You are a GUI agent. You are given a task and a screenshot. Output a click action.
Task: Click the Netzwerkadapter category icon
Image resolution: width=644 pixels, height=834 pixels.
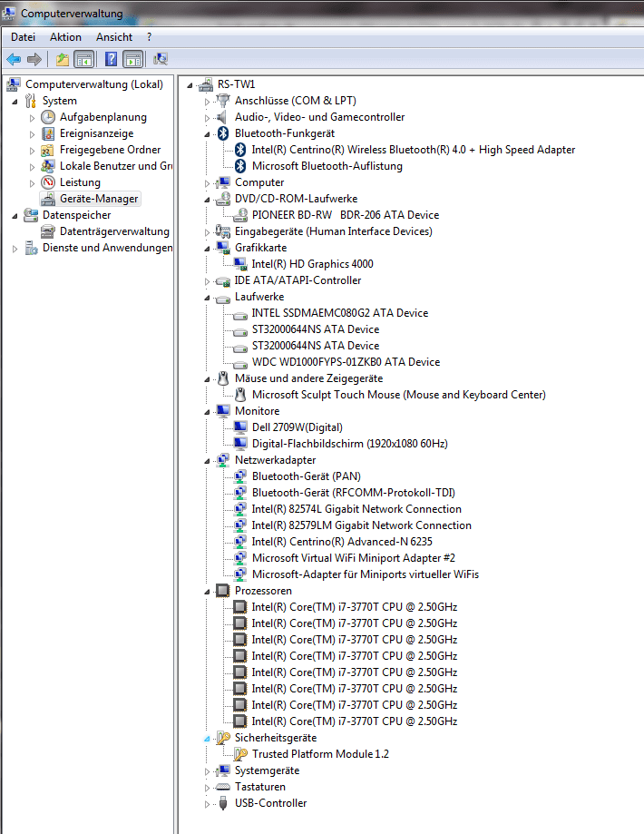click(223, 461)
